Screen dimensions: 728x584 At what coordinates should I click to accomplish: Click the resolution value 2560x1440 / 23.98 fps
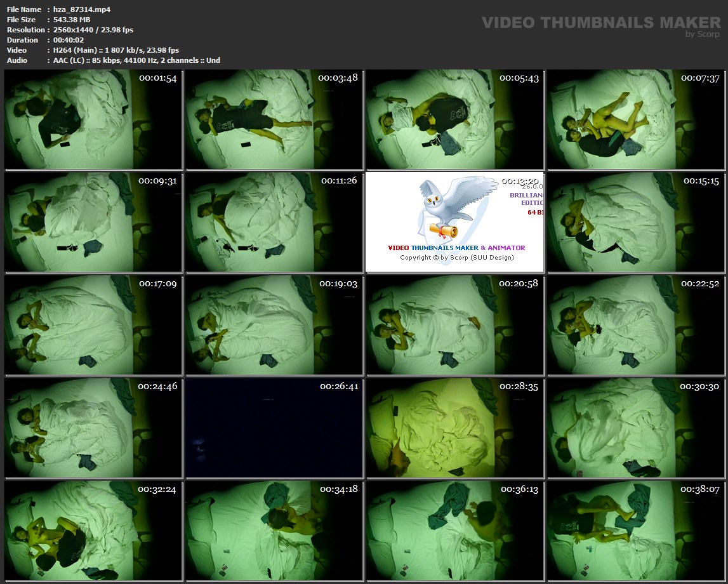[93, 30]
